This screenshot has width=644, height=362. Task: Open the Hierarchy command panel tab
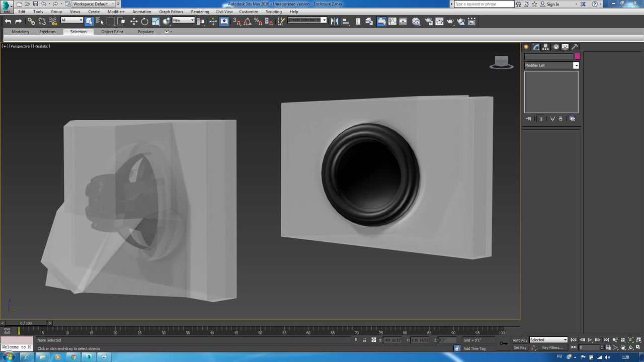pyautogui.click(x=546, y=47)
